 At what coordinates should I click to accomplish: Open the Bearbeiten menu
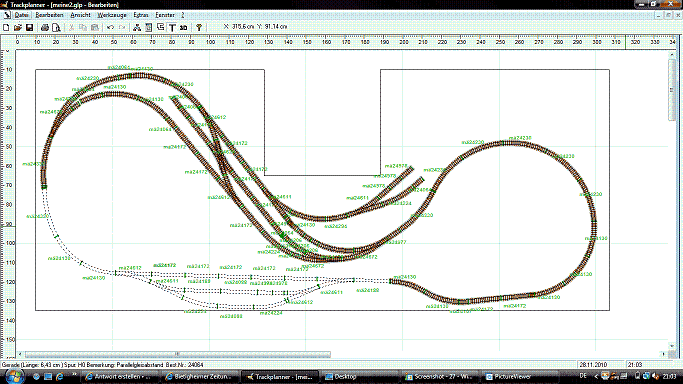click(49, 15)
